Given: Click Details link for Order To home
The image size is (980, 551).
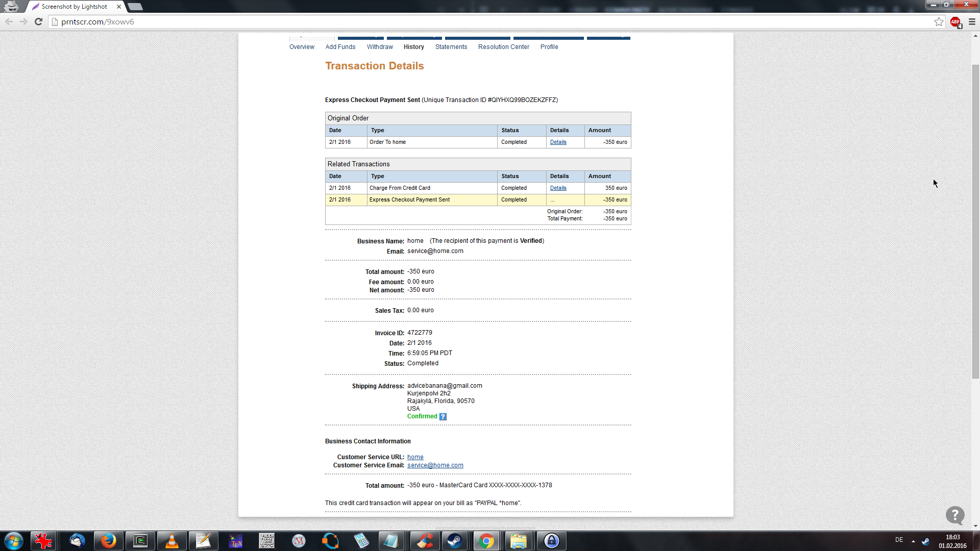Looking at the screenshot, I should 558,142.
